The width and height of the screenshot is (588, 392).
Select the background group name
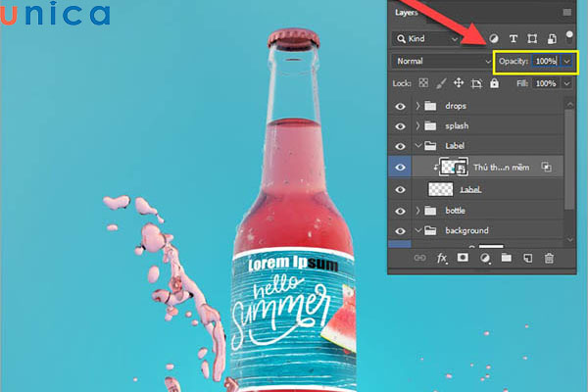(x=466, y=230)
